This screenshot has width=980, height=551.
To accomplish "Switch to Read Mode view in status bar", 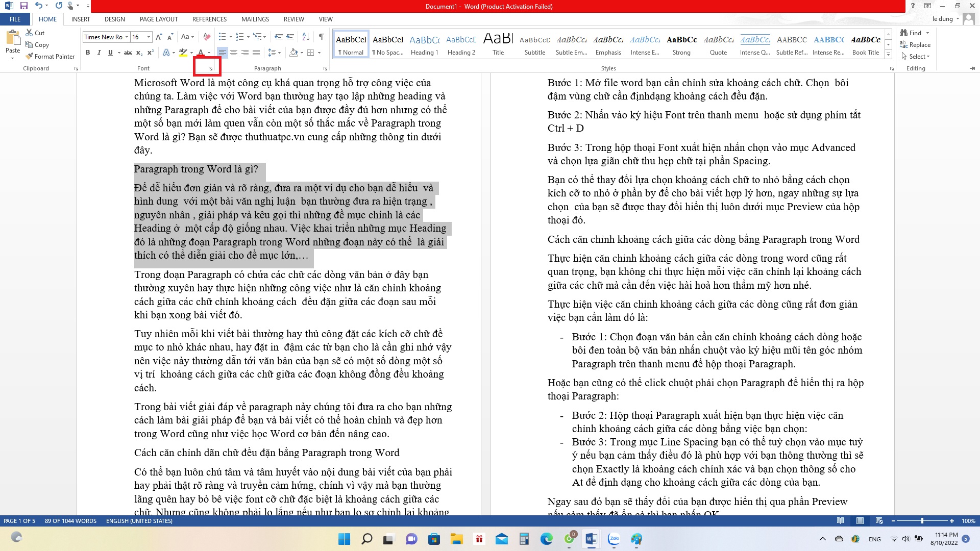I will [840, 521].
